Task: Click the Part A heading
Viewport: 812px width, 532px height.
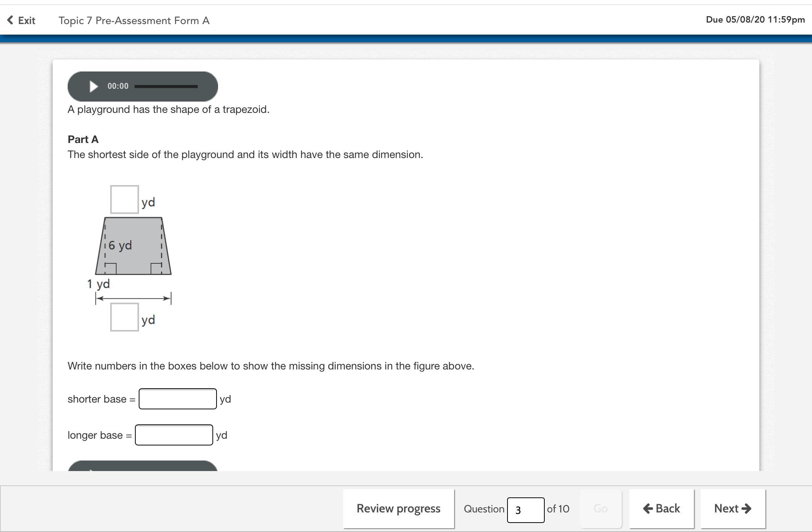Action: [x=83, y=139]
